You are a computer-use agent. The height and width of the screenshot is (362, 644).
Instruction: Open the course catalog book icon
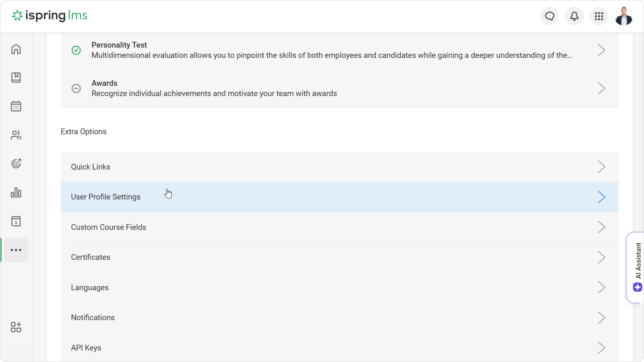(x=16, y=78)
